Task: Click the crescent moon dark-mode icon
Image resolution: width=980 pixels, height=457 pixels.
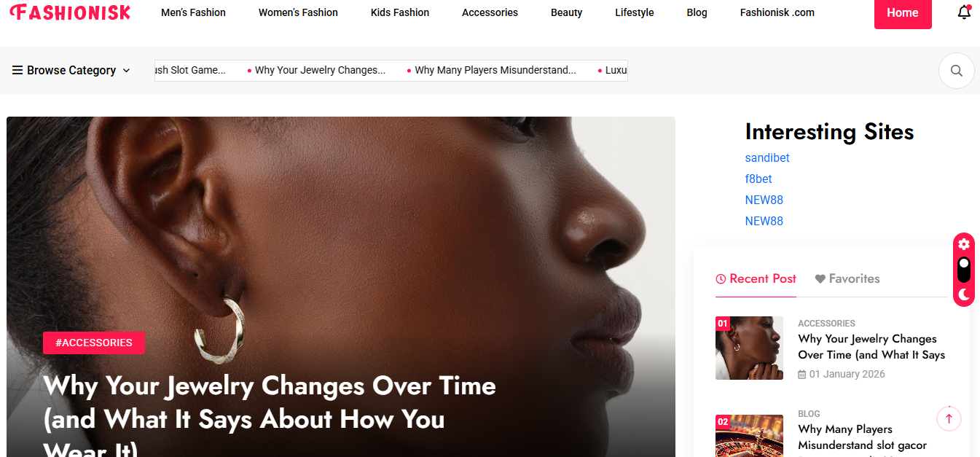Action: pos(964,294)
